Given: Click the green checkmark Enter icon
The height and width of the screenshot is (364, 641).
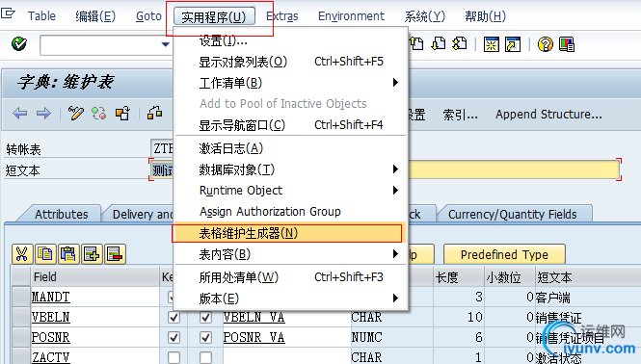Looking at the screenshot, I should click(x=19, y=43).
